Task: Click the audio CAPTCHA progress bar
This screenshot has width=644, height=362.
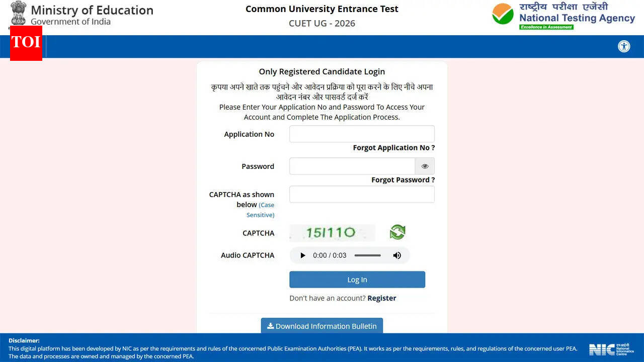Action: coord(367,255)
